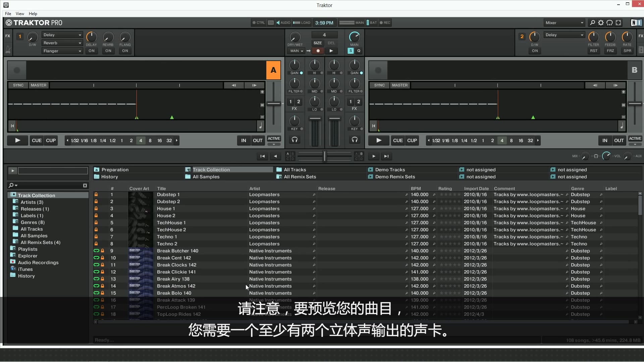
Task: Click the preview player play button
Action: (x=12, y=171)
